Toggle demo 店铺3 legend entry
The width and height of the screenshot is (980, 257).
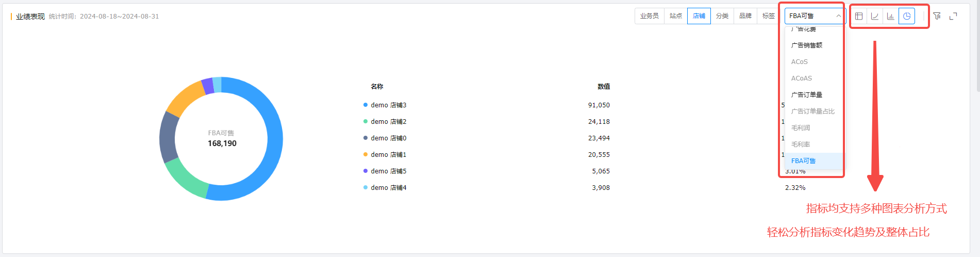[x=388, y=105]
